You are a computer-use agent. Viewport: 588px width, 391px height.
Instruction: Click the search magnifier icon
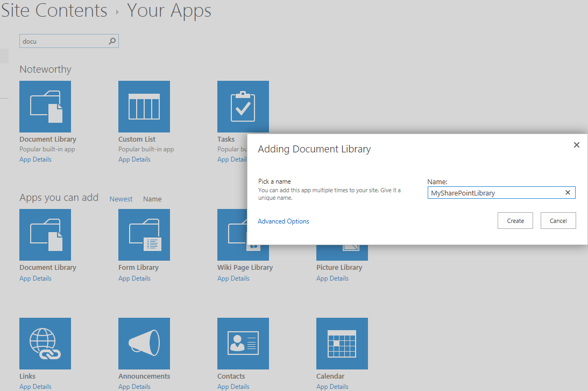coord(112,41)
